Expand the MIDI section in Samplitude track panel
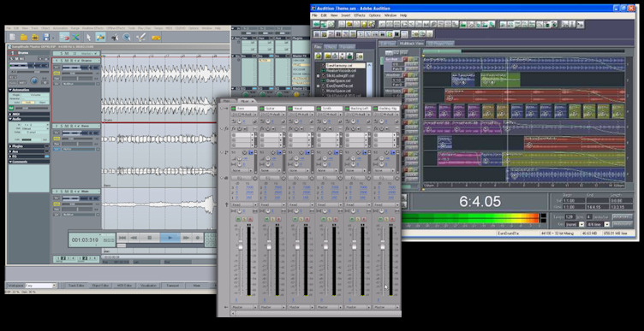This screenshot has height=331, width=644. pos(10,114)
